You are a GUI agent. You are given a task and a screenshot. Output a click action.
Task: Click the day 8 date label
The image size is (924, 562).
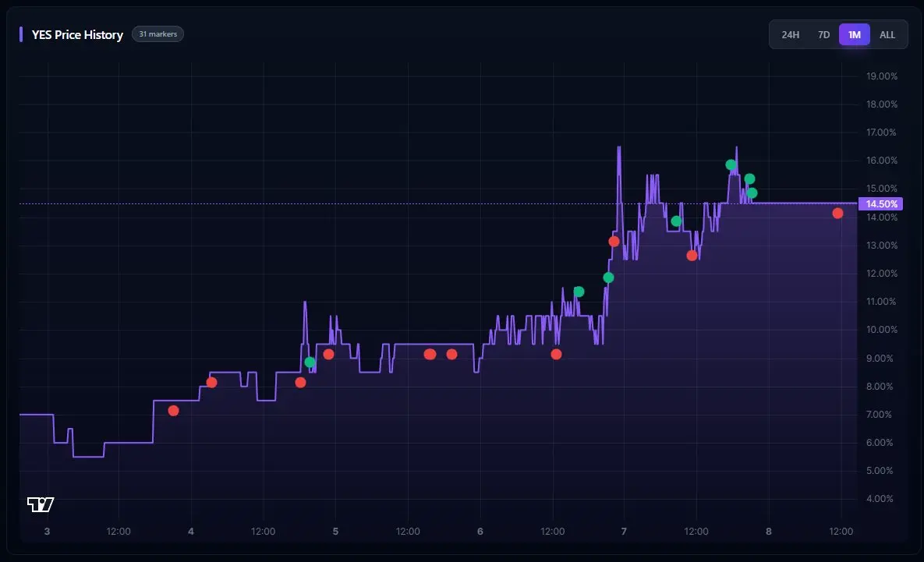(768, 532)
